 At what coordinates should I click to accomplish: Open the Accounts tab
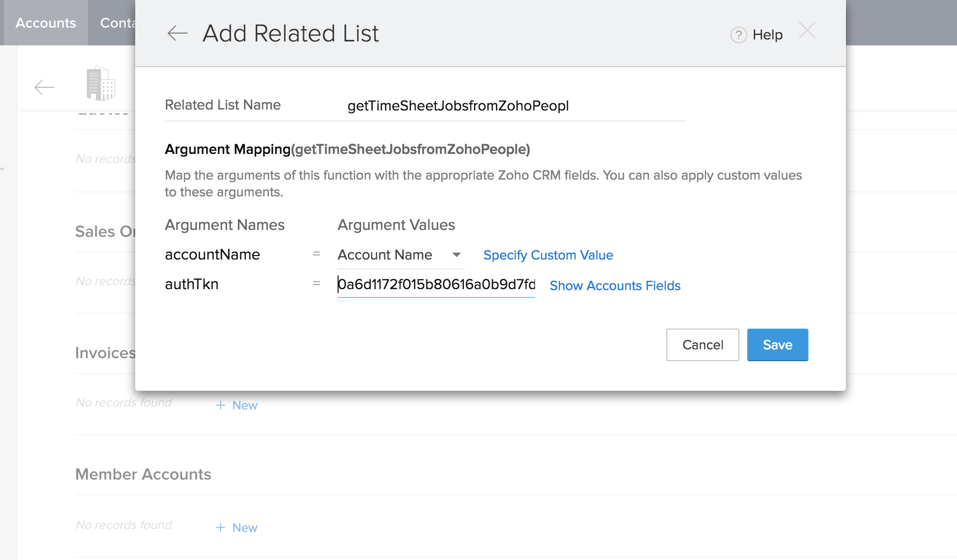point(45,23)
